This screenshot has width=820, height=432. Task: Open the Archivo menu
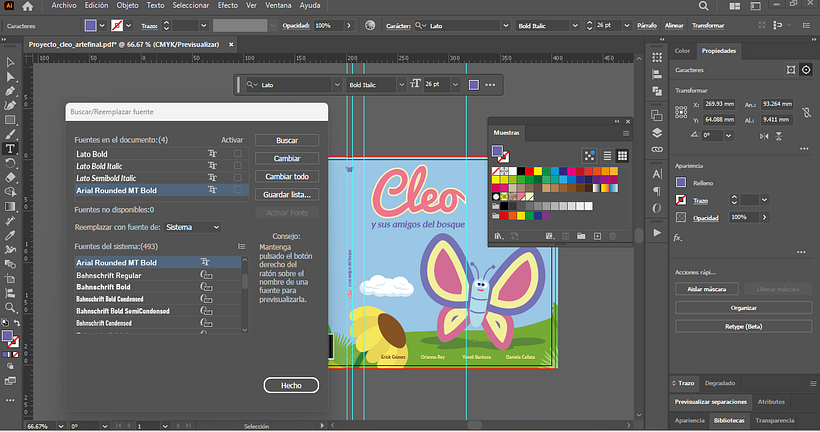pos(64,5)
